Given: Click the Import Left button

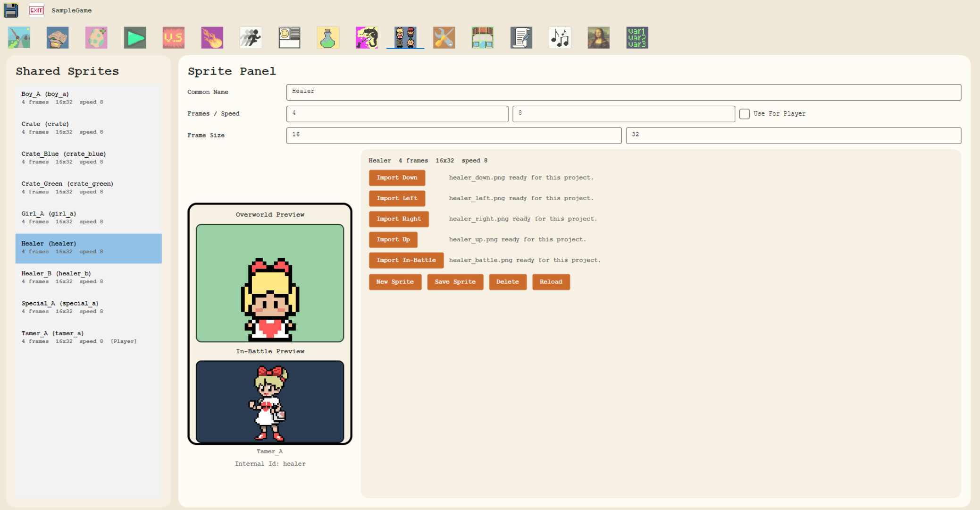Looking at the screenshot, I should pos(397,198).
